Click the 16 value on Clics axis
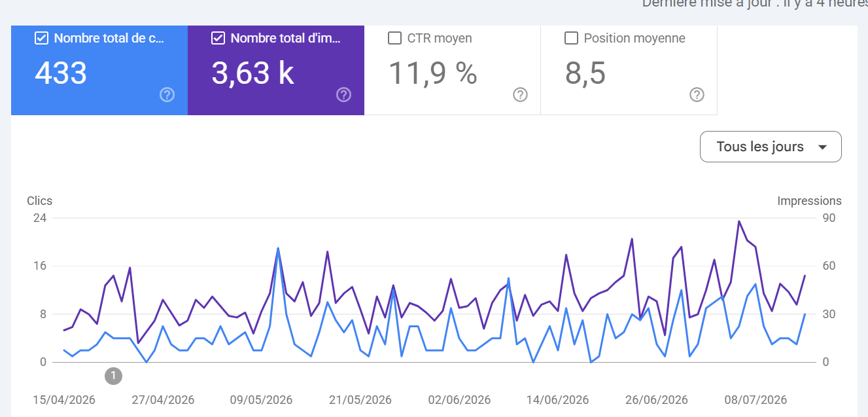Viewport: 868px width, 417px height. point(40,266)
